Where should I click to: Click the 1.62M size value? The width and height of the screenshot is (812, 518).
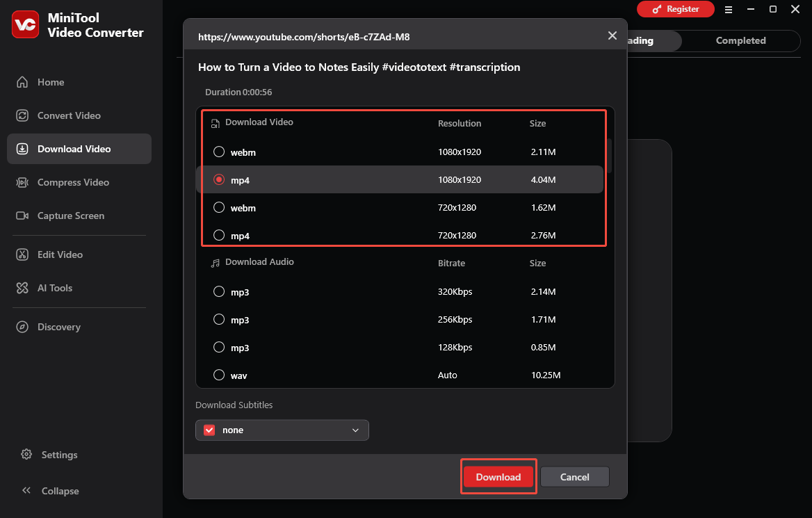click(x=543, y=207)
